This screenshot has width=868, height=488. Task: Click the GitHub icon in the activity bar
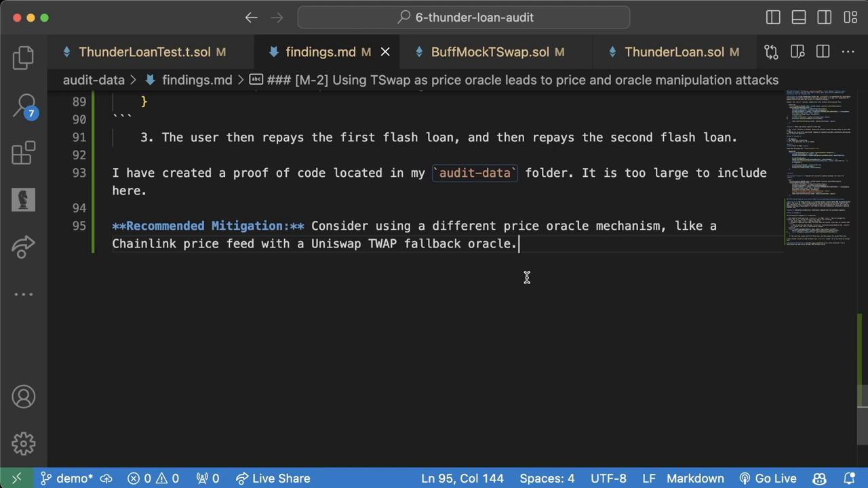tap(23, 199)
